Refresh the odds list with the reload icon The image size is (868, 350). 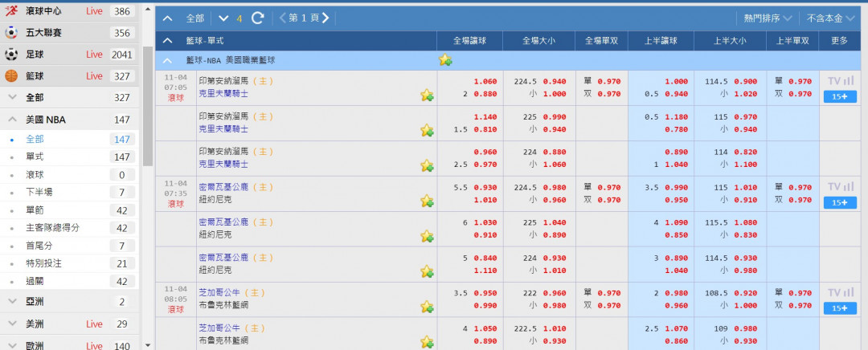tap(257, 18)
